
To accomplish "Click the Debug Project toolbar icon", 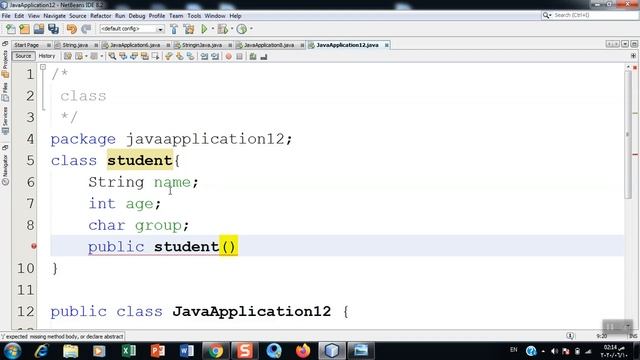I will 222,29.
